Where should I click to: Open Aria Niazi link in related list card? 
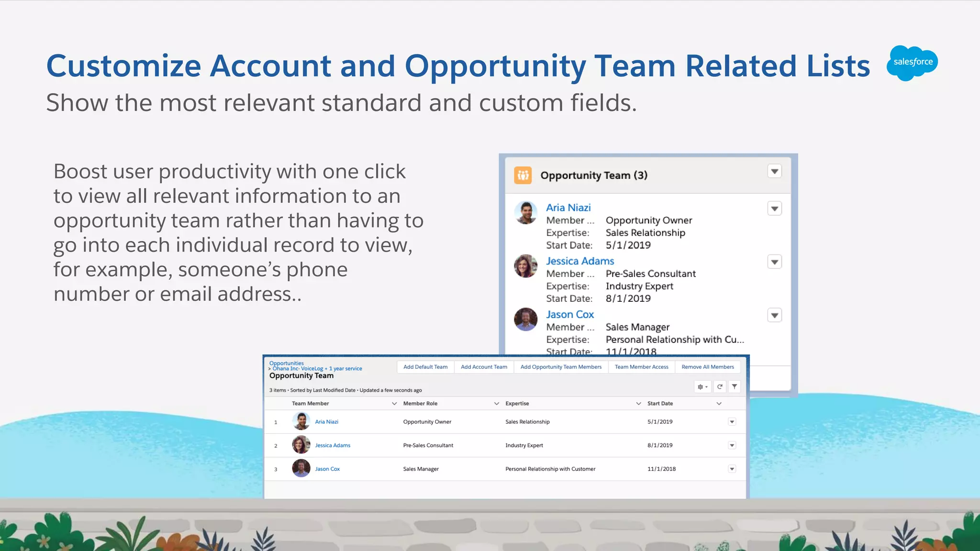click(x=568, y=208)
